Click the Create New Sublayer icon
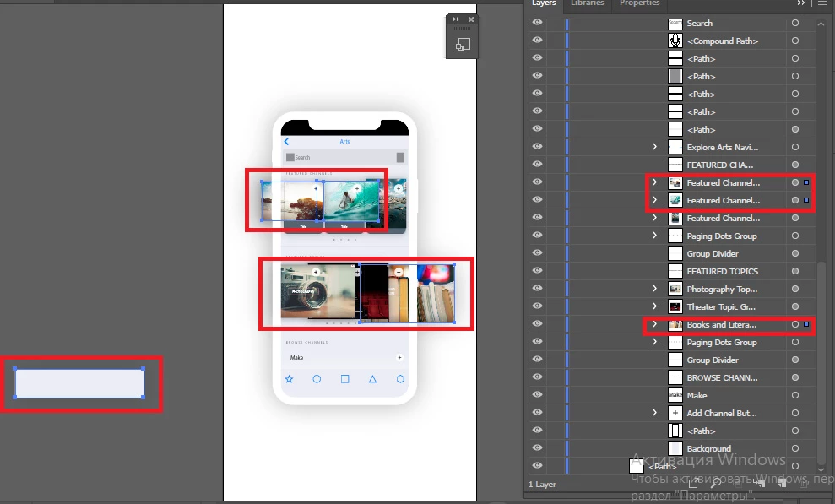The width and height of the screenshot is (835, 504). click(759, 483)
